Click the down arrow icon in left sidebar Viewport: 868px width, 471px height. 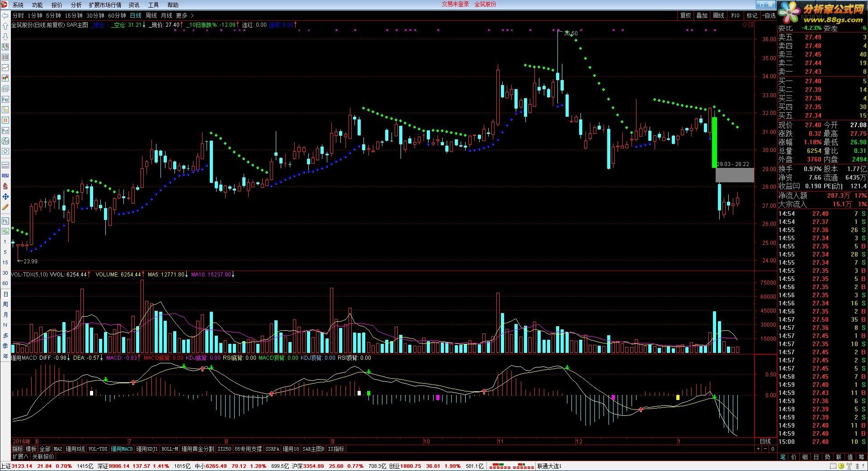(5, 37)
